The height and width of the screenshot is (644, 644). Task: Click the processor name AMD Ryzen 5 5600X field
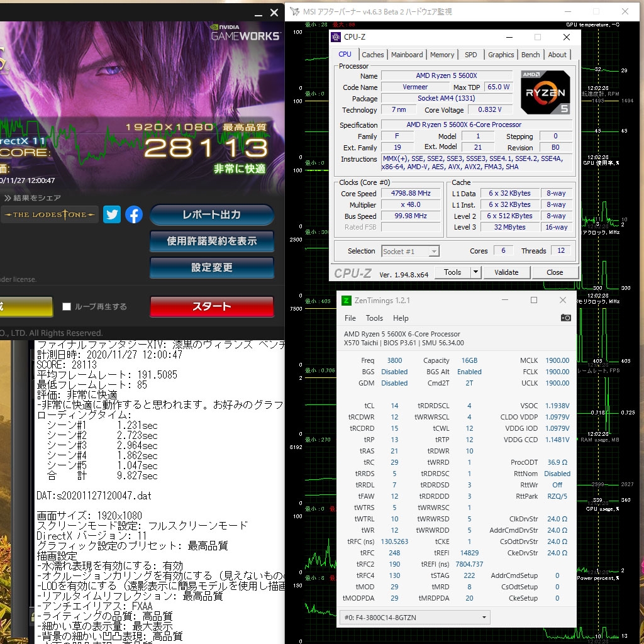447,75
